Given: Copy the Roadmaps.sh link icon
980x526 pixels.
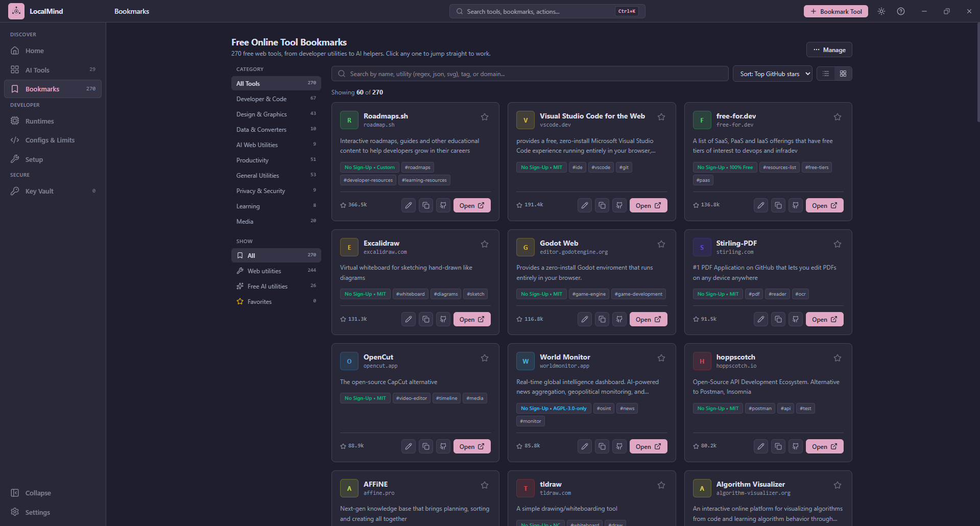Looking at the screenshot, I should (x=426, y=205).
